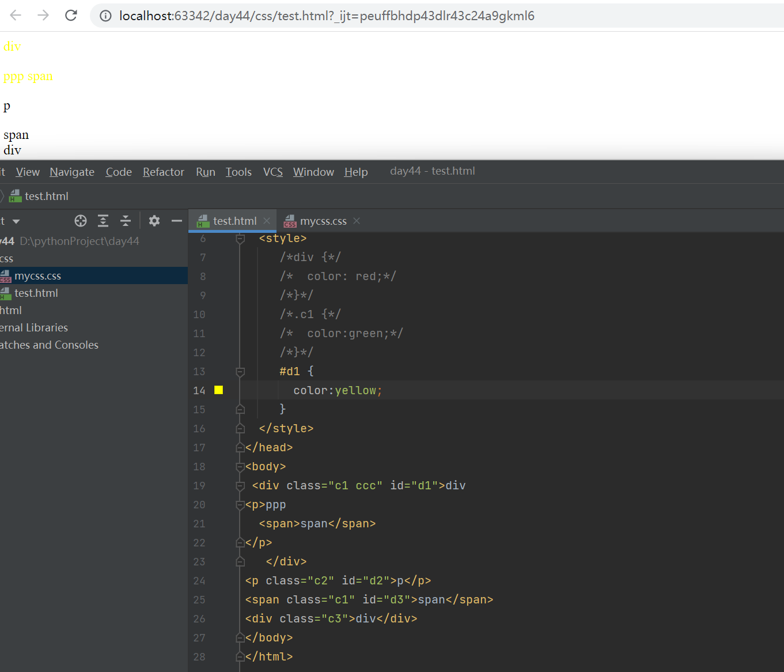The image size is (784, 672).
Task: Hide the Project tool window
Action: 177,221
